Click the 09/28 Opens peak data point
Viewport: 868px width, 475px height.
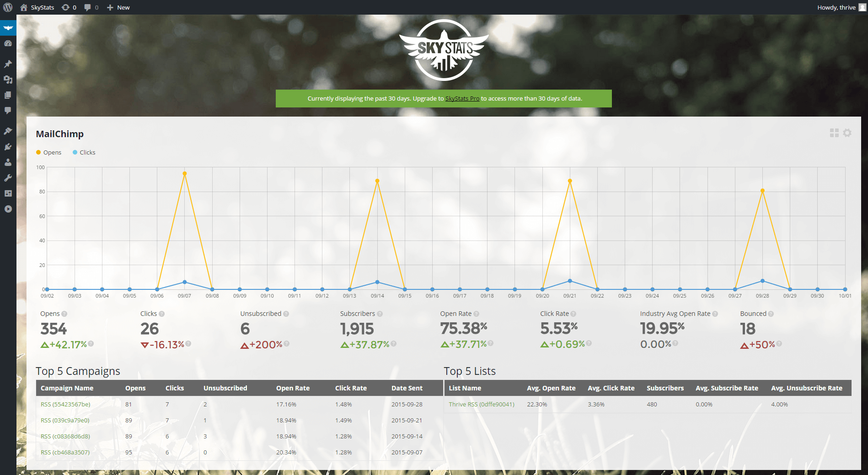tap(762, 191)
